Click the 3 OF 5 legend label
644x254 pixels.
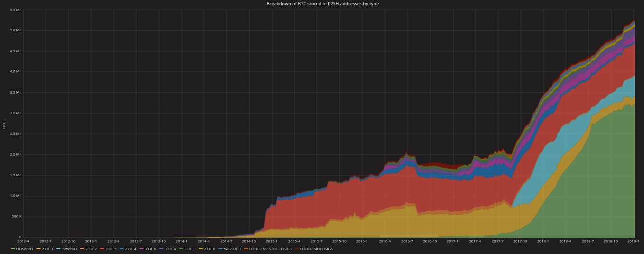coord(110,249)
